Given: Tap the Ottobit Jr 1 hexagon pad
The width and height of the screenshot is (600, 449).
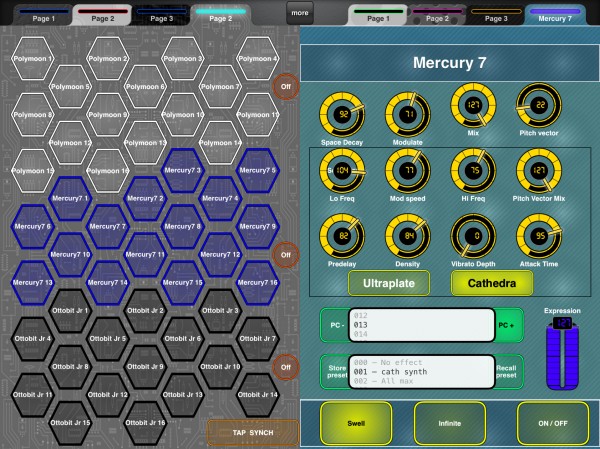Looking at the screenshot, I should [x=70, y=310].
